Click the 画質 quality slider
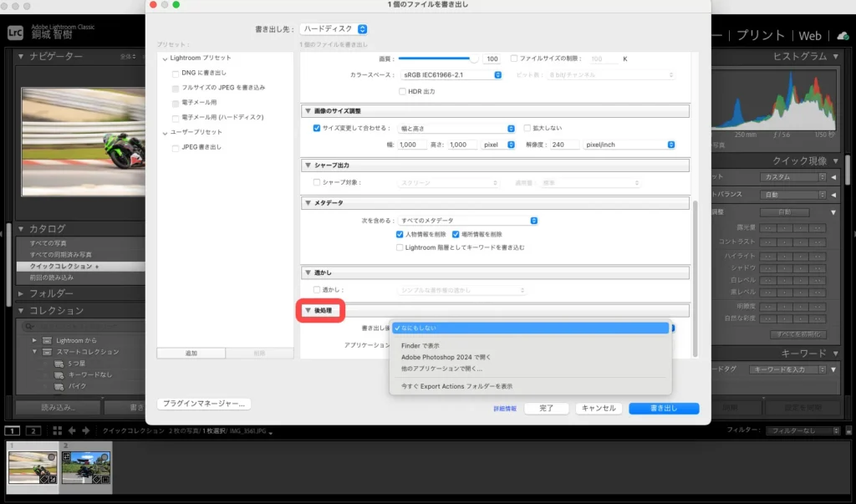Image resolution: width=856 pixels, height=504 pixels. pos(437,59)
